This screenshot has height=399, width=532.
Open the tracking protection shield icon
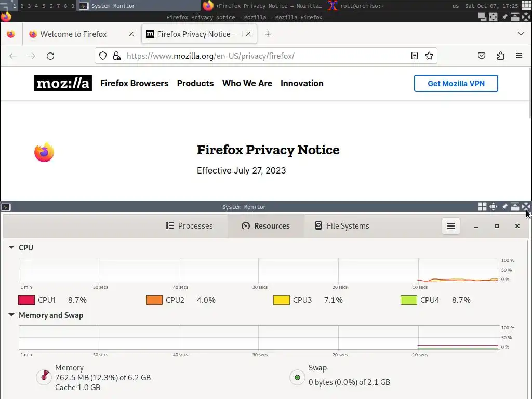coord(103,56)
